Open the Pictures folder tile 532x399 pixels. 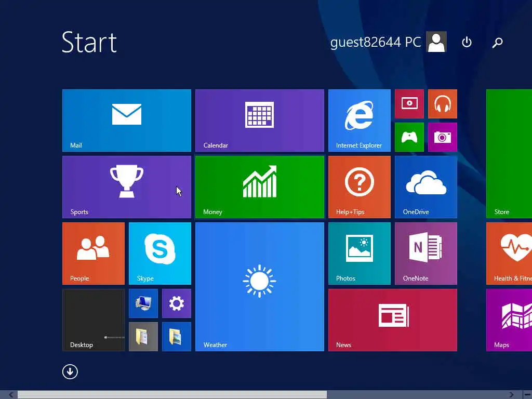pyautogui.click(x=177, y=337)
